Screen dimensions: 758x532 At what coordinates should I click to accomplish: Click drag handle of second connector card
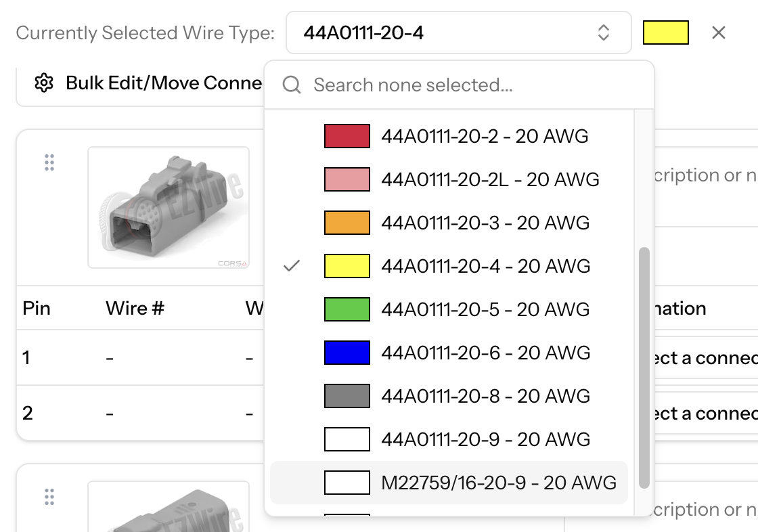pyautogui.click(x=49, y=497)
